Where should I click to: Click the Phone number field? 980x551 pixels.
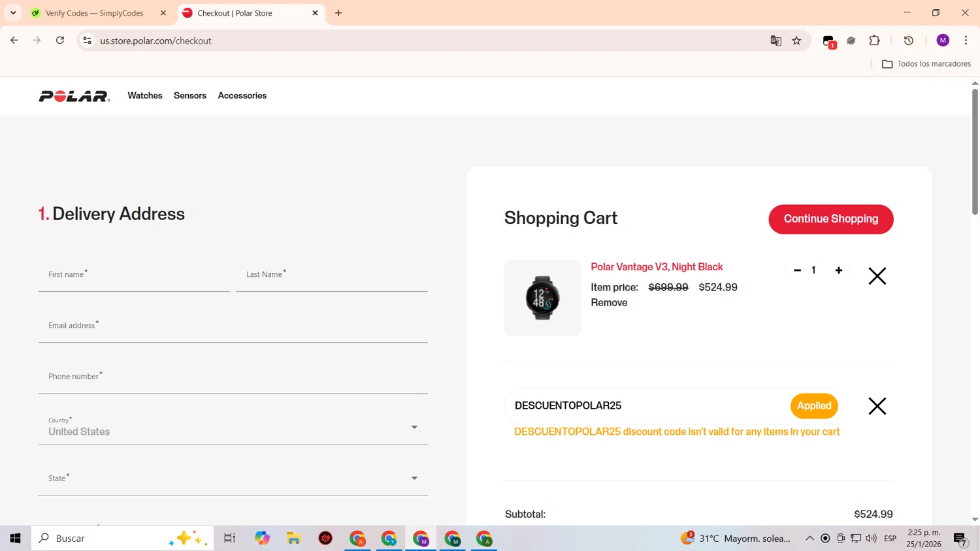(x=233, y=378)
